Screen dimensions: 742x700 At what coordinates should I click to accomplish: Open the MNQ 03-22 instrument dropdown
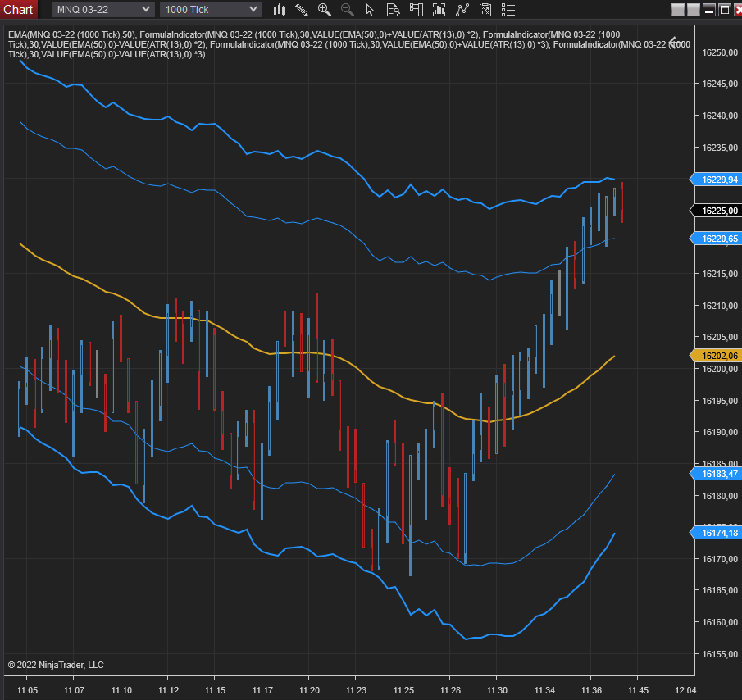pos(103,10)
